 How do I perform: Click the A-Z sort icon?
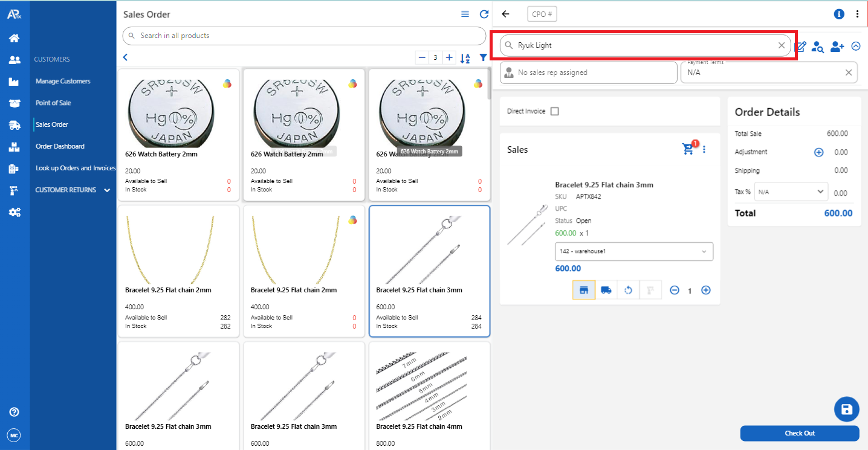tap(465, 58)
